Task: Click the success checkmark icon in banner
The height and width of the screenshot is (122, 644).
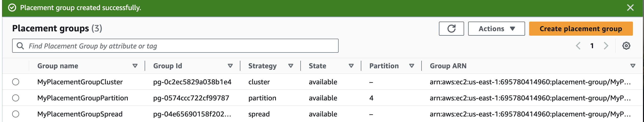Action: [x=12, y=8]
